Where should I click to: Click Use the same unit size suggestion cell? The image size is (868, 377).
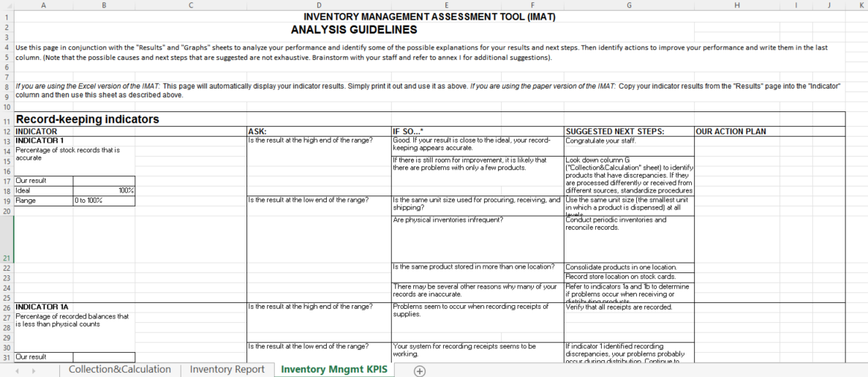[x=629, y=205]
